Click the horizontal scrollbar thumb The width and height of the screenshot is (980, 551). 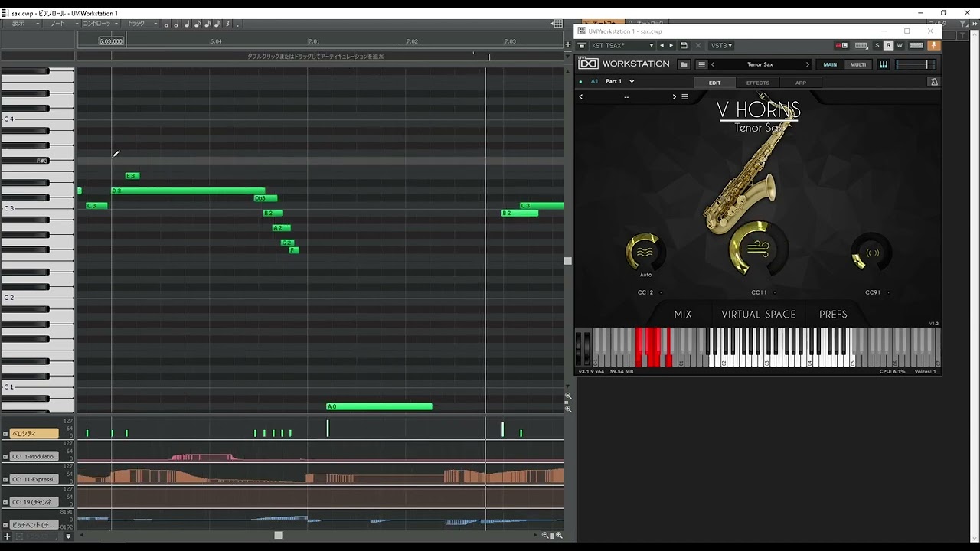pos(278,536)
